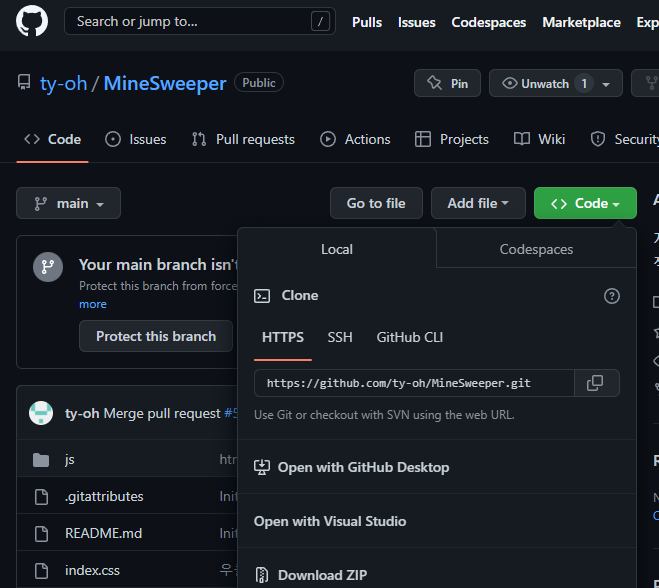Click the ty-oh commit author name

[82, 414]
